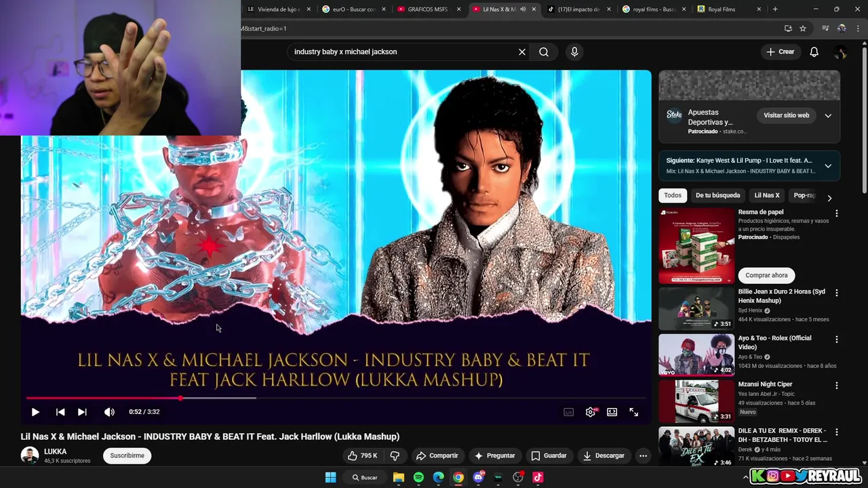Screen dimensions: 868x488
Task: Open a new browser tab
Action: point(775,9)
